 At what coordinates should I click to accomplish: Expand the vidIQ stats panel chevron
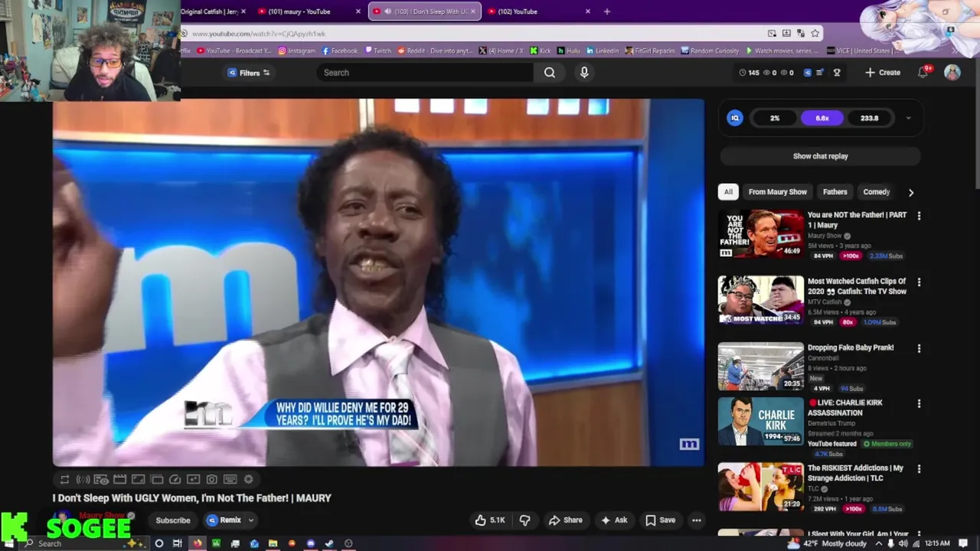pyautogui.click(x=908, y=119)
